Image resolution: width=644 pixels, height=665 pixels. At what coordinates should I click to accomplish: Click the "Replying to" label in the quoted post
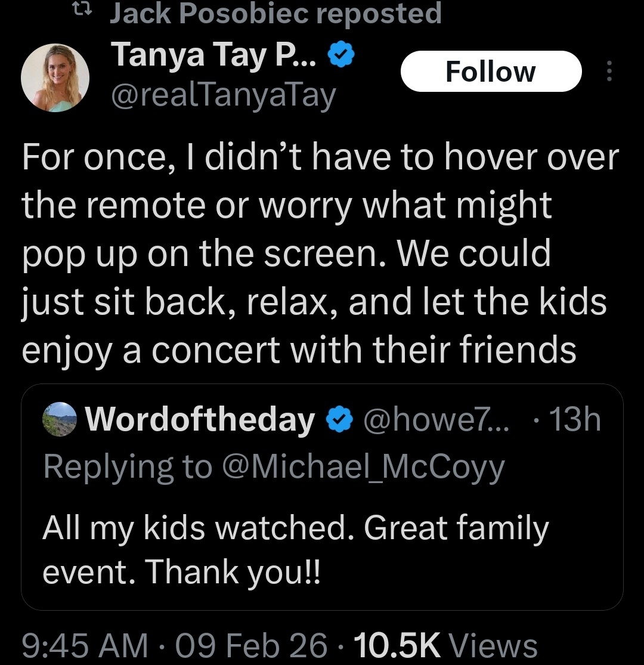pyautogui.click(x=127, y=466)
